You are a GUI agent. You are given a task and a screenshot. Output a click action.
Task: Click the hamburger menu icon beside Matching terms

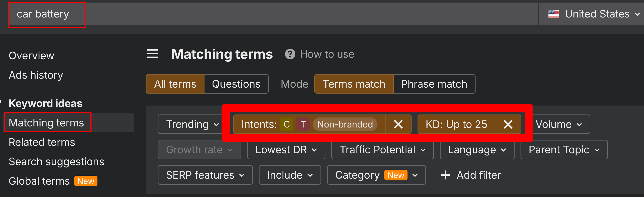pyautogui.click(x=152, y=54)
